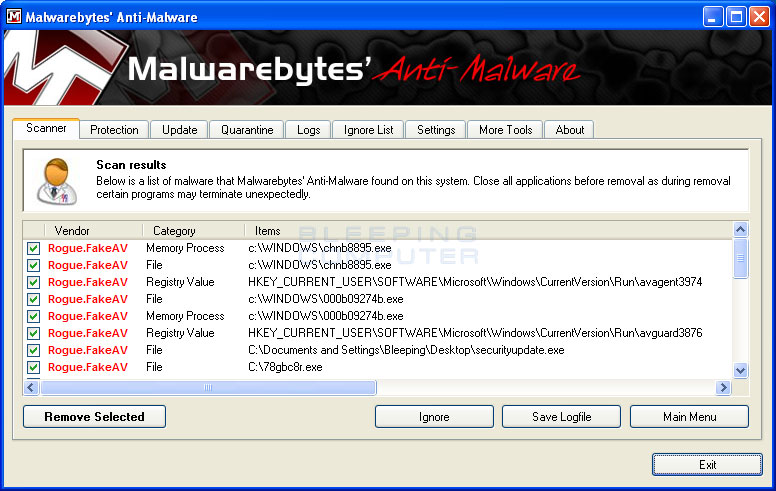Image resolution: width=776 pixels, height=491 pixels.
Task: Click the vertical scrollbar down arrow
Action: [x=740, y=370]
